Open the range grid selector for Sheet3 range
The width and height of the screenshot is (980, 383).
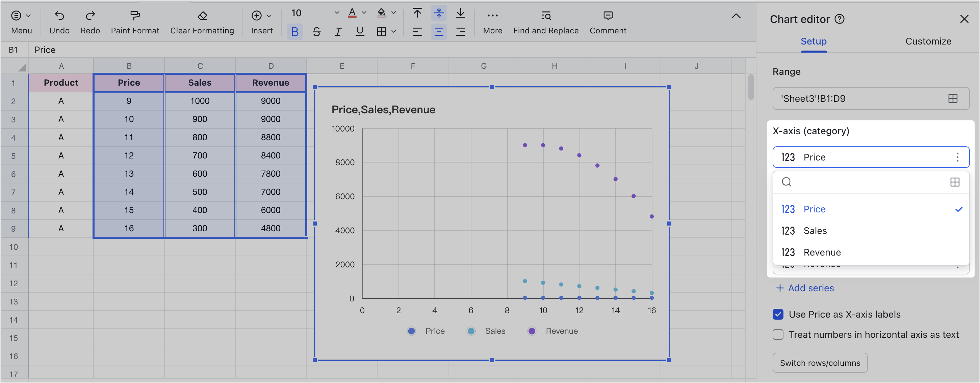coord(953,98)
